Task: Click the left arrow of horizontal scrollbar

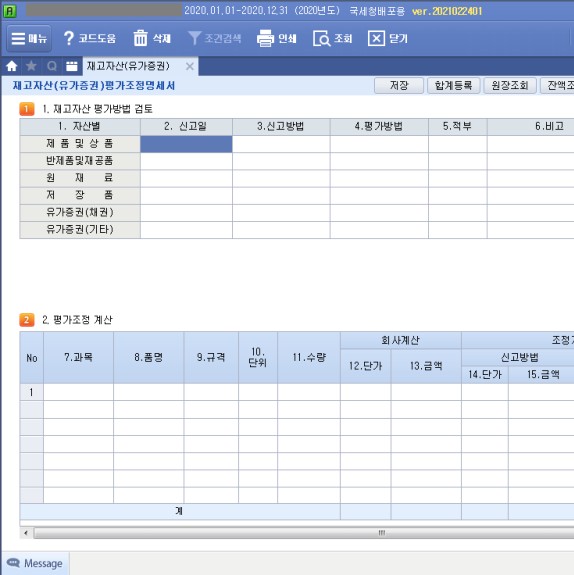Action: [26, 533]
